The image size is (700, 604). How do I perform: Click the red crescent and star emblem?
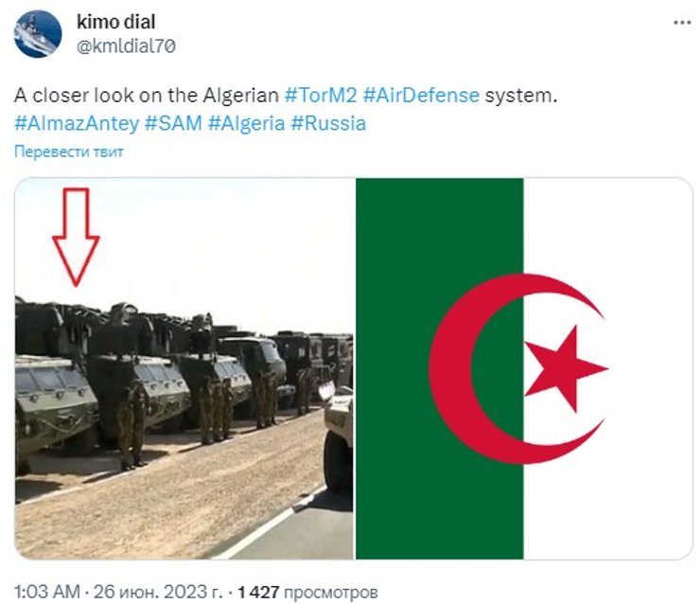(518, 369)
